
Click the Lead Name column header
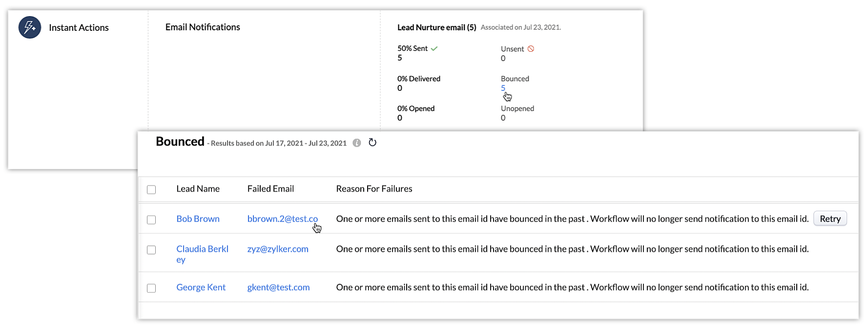(198, 189)
